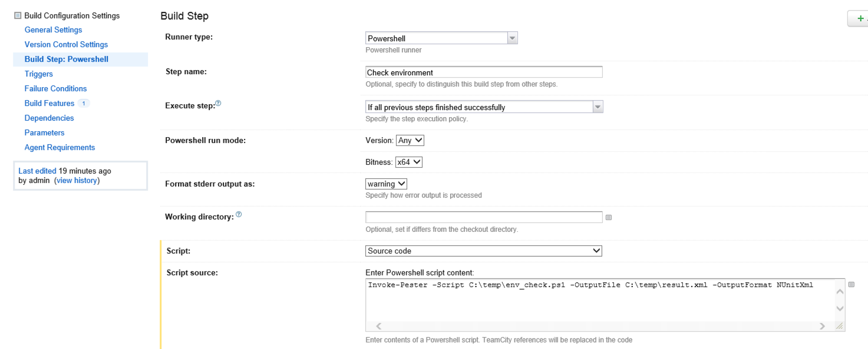This screenshot has width=868, height=349.
Task: Click the script box scroll-right arrow
Action: 822,326
